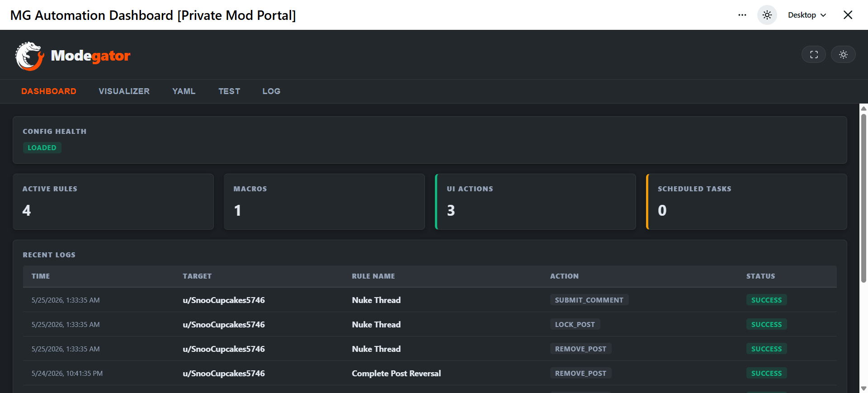Viewport: 868px width, 393px height.
Task: Click target user in Complete Post Reversal row
Action: (224, 373)
